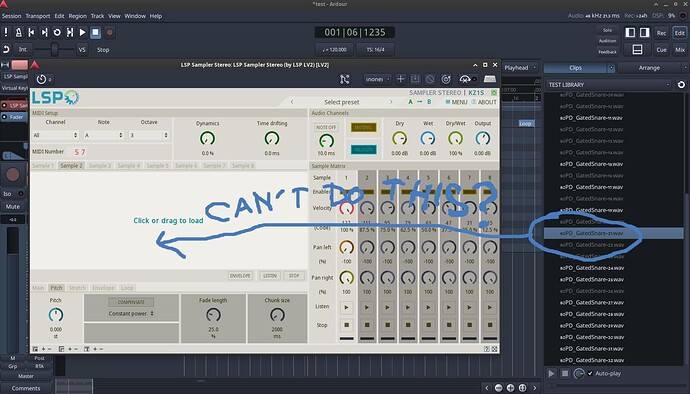Toggle the Int sync source button
690x394 pixels.
[x=22, y=49]
